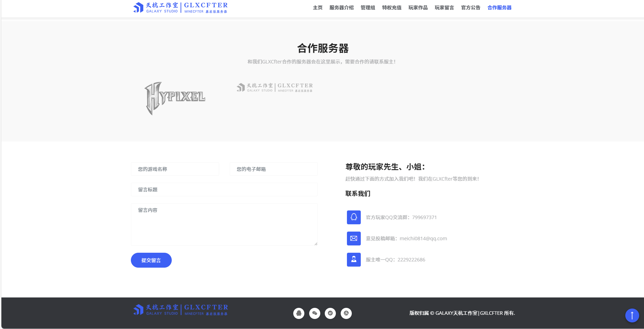The image size is (644, 329).
Task: Click into the 您的电子邮箱 field
Action: (274, 169)
